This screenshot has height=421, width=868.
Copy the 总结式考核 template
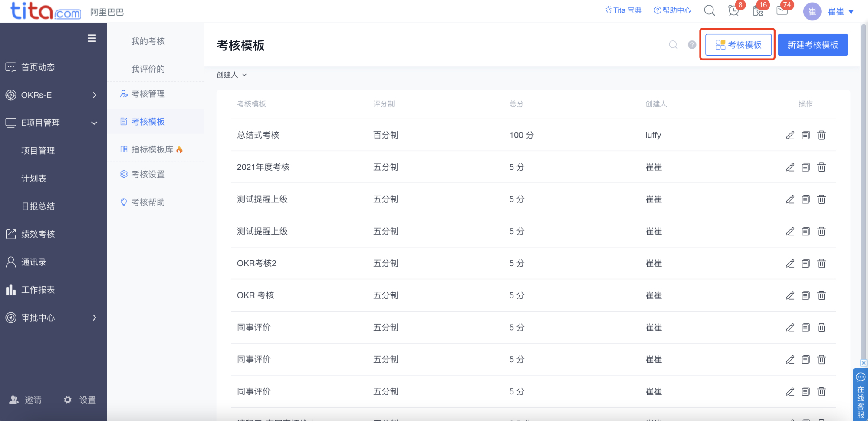pyautogui.click(x=806, y=135)
